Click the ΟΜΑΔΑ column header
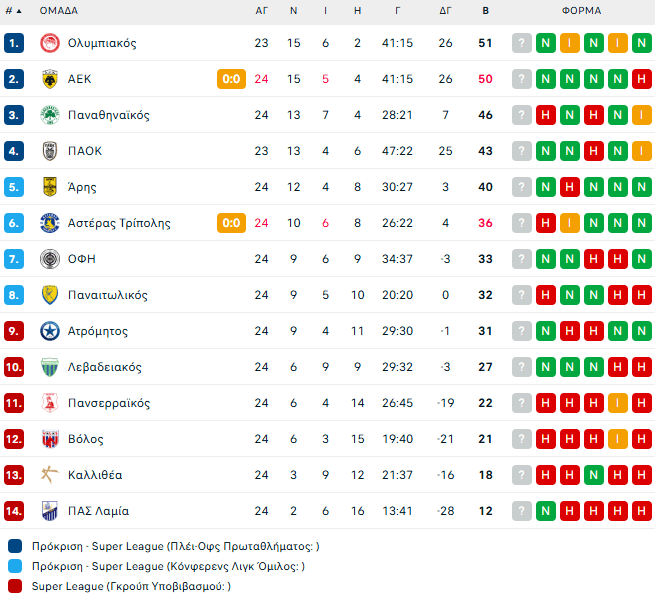 point(59,10)
